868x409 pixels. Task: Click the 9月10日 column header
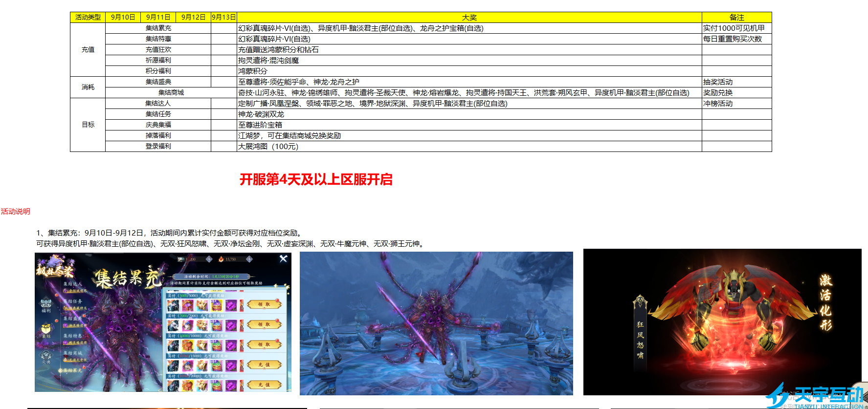pyautogui.click(x=123, y=17)
